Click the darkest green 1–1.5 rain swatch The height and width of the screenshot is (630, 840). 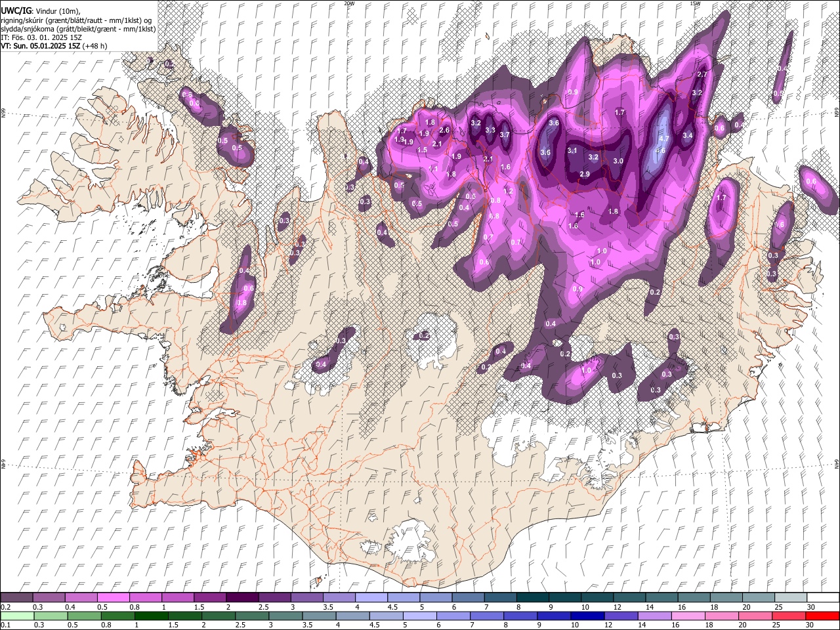(151, 616)
